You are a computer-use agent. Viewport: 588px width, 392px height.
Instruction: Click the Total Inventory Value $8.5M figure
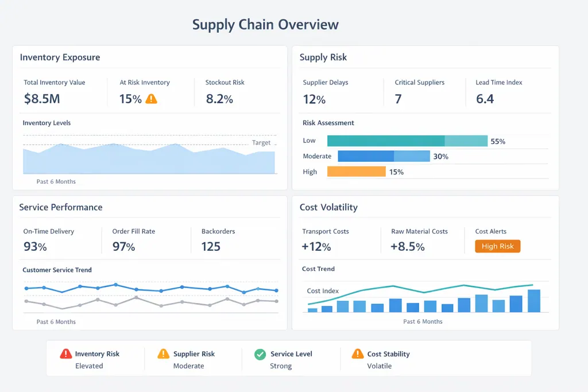coord(42,99)
